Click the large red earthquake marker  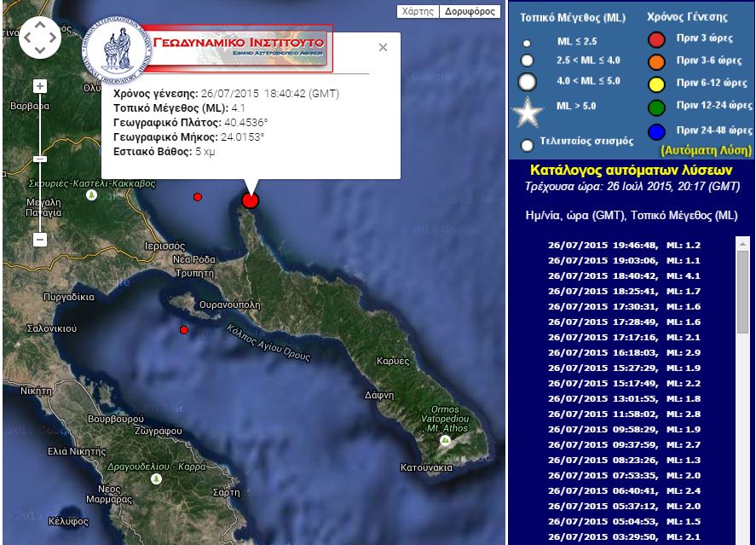tap(250, 200)
